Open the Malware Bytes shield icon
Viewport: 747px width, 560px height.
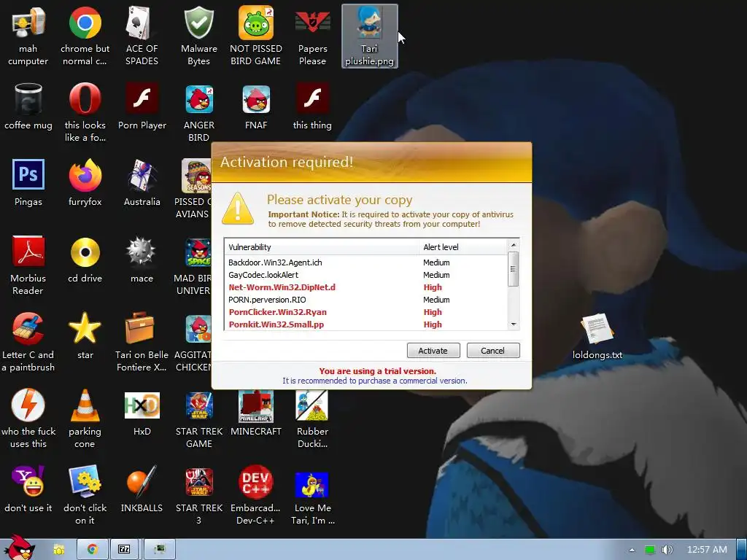198,36
